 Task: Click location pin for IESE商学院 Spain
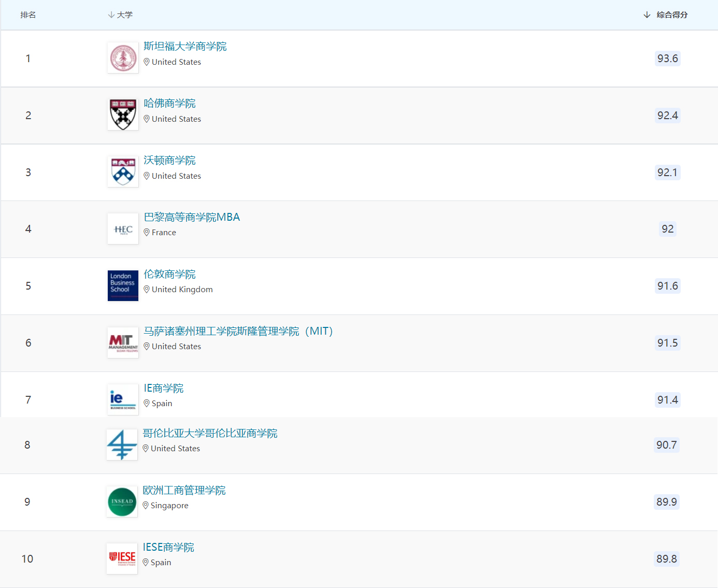click(x=146, y=563)
